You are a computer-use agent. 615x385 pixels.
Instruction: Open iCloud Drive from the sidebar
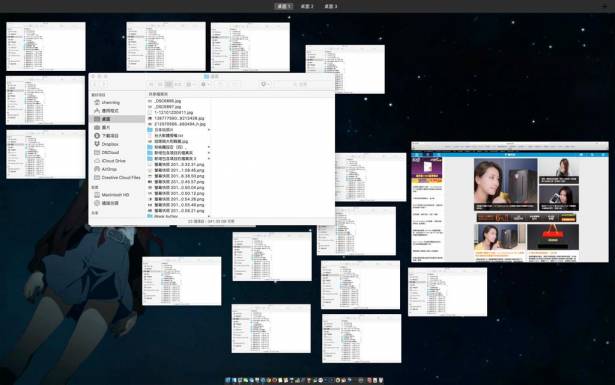[x=113, y=161]
